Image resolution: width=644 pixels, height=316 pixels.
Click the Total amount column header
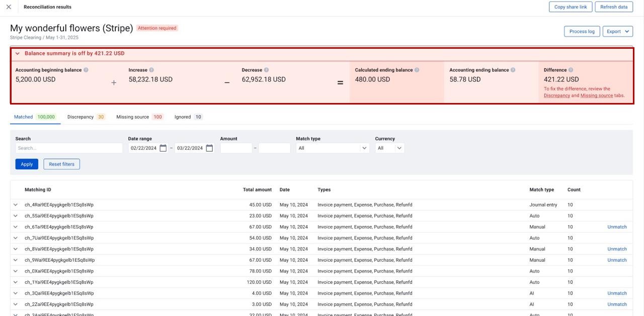coord(257,190)
